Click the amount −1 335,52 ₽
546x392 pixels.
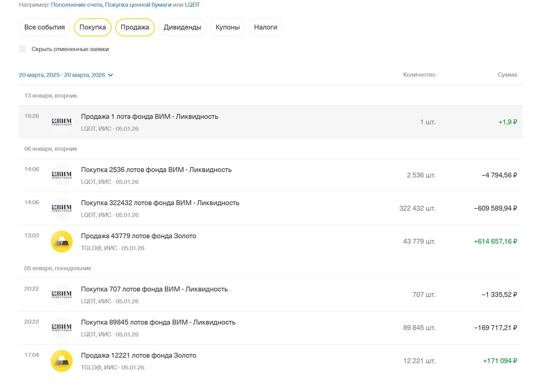pyautogui.click(x=499, y=295)
